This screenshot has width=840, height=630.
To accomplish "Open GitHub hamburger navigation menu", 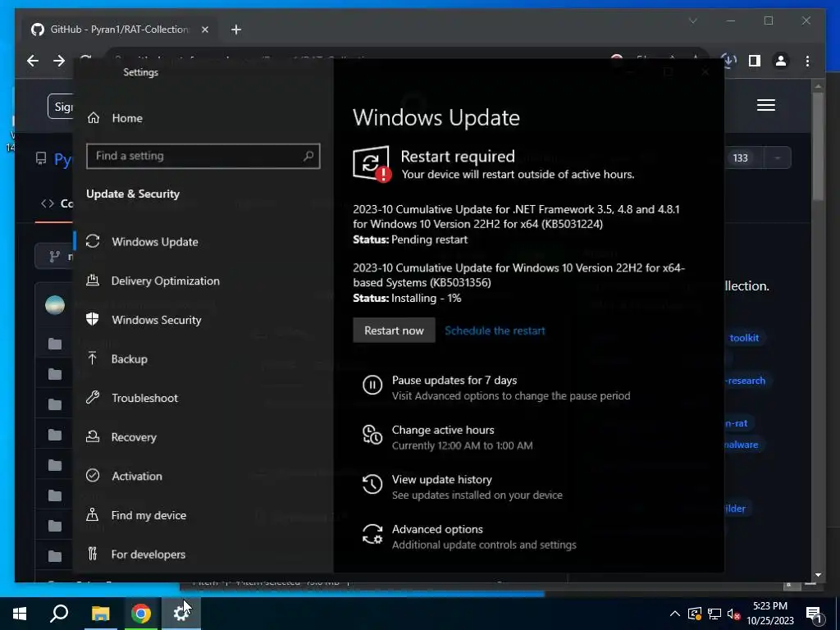I will point(766,105).
